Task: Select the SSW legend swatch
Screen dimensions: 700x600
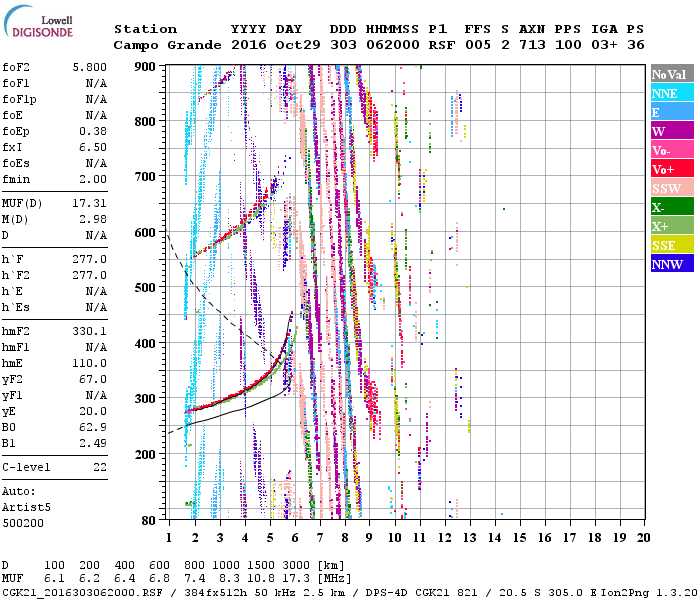Action: click(x=672, y=188)
